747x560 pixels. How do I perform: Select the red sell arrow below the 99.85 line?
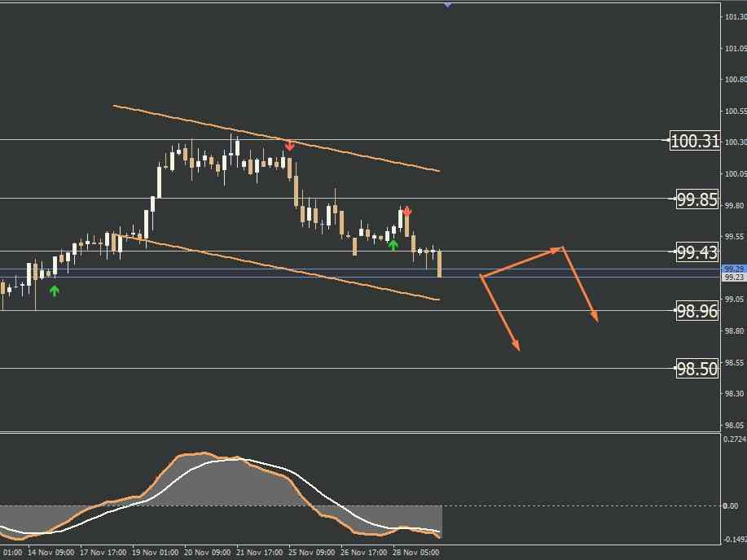[406, 211]
